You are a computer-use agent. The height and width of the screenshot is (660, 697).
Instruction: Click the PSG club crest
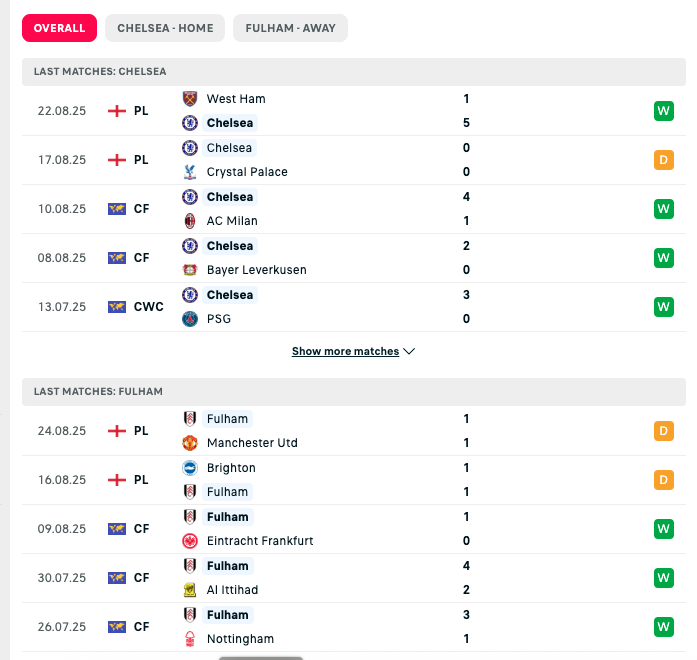pos(190,319)
